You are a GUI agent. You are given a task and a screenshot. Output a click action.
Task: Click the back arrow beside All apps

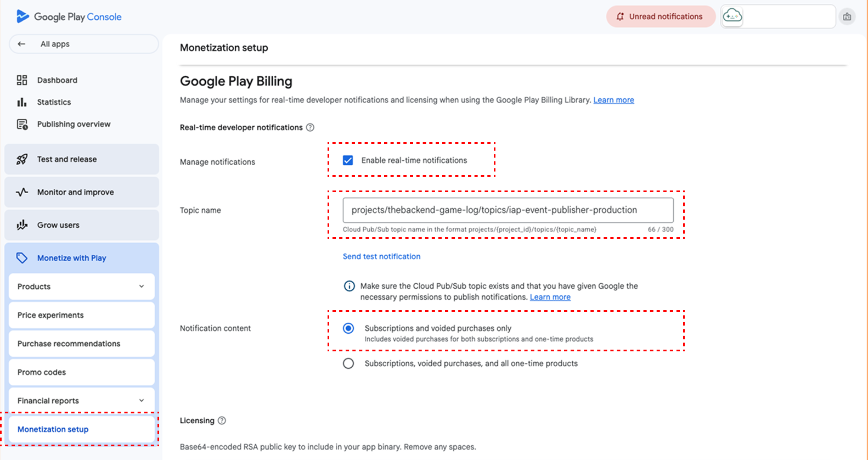point(21,44)
